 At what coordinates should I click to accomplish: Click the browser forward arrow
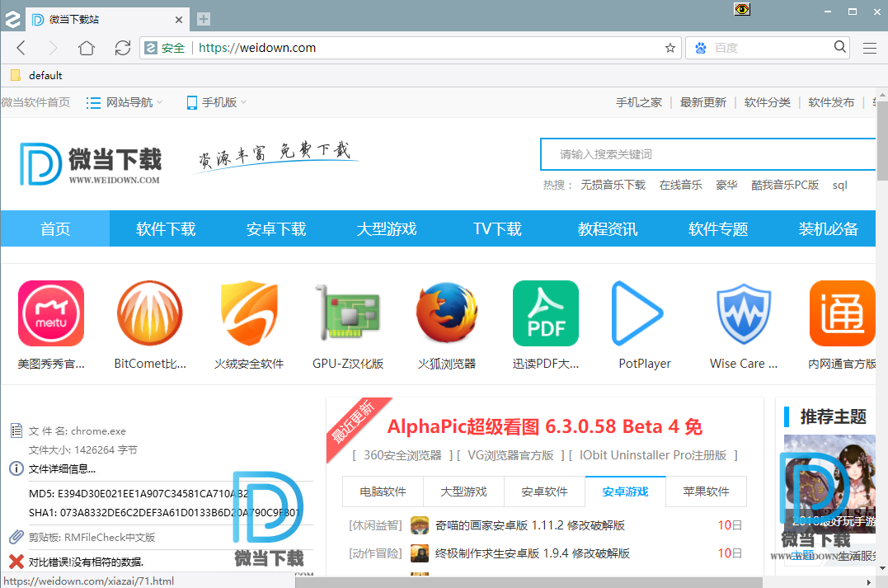[x=54, y=48]
